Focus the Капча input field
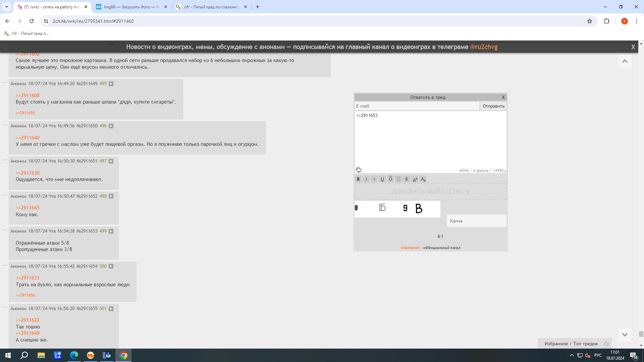This screenshot has height=362, width=644. coord(476,221)
